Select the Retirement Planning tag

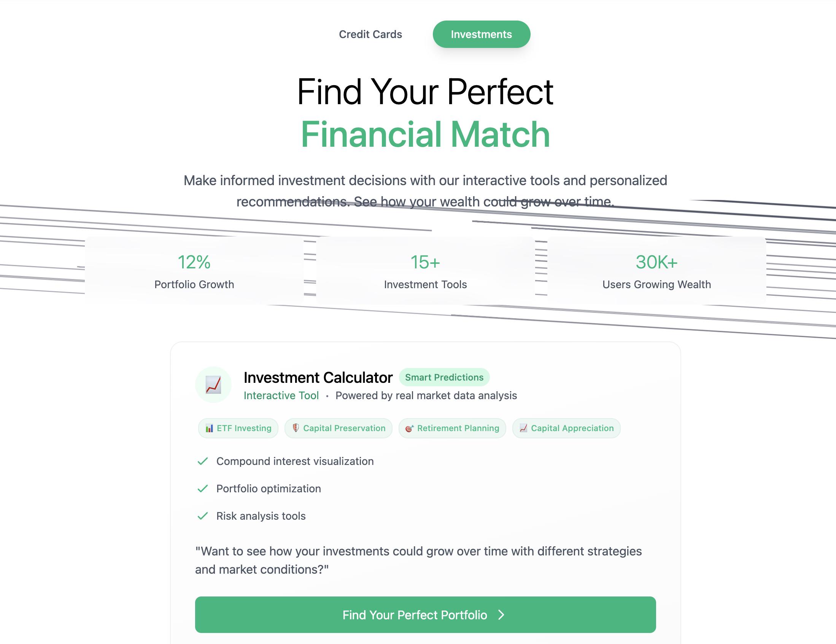tap(452, 428)
